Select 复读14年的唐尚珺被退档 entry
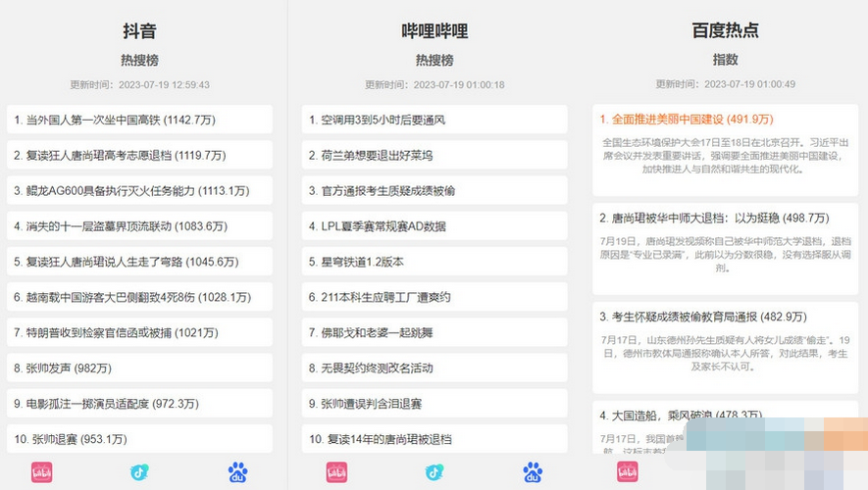 point(434,439)
